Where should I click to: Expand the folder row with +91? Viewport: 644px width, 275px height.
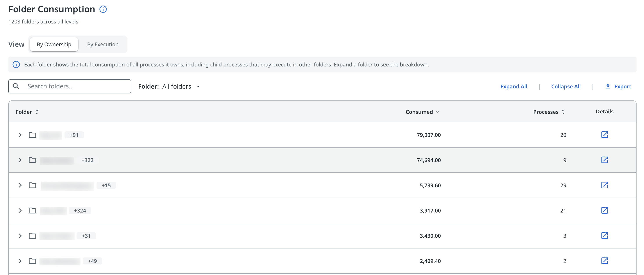coord(20,135)
